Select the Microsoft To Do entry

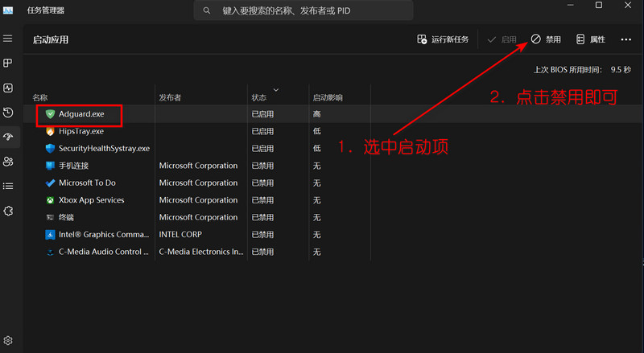click(x=87, y=183)
